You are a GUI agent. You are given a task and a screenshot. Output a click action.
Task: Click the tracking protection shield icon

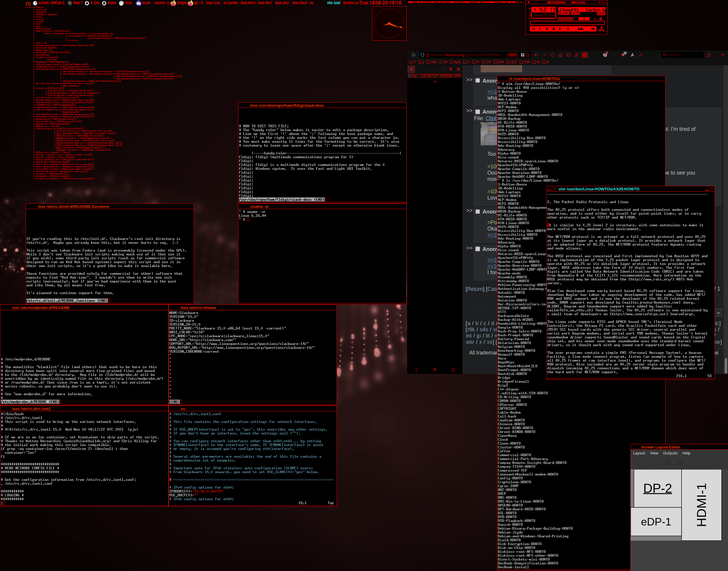(x=423, y=55)
